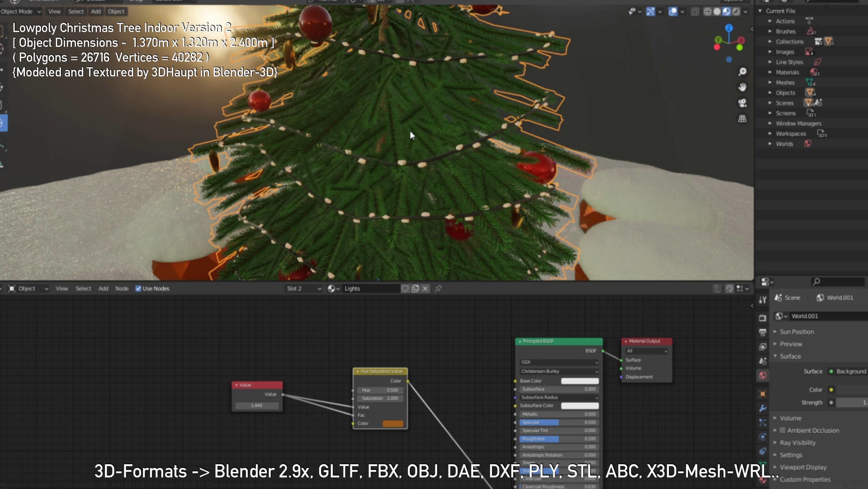Expand the Meshes entry in outliner

(x=770, y=82)
